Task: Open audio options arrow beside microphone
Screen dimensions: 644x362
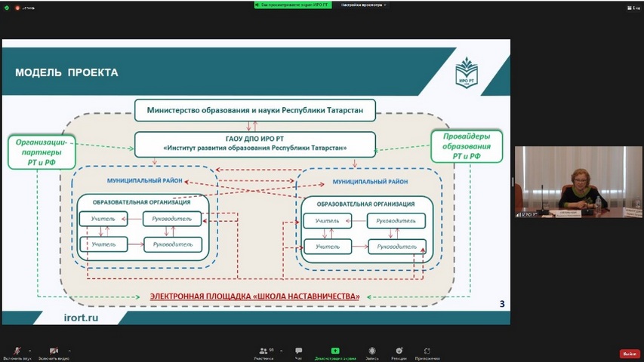Action: tap(30, 351)
